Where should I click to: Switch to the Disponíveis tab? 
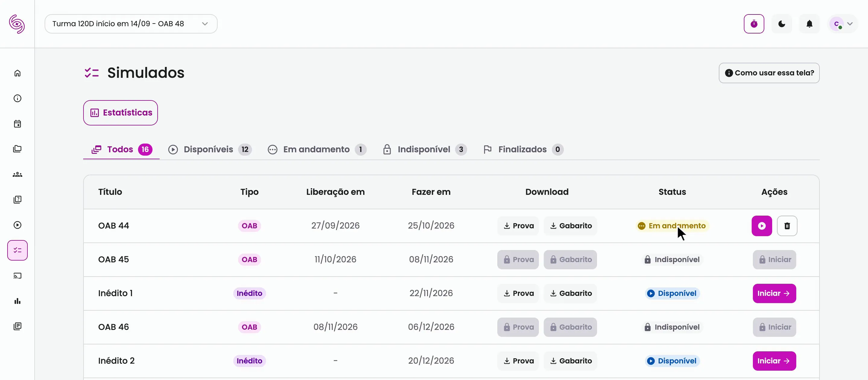tap(210, 149)
